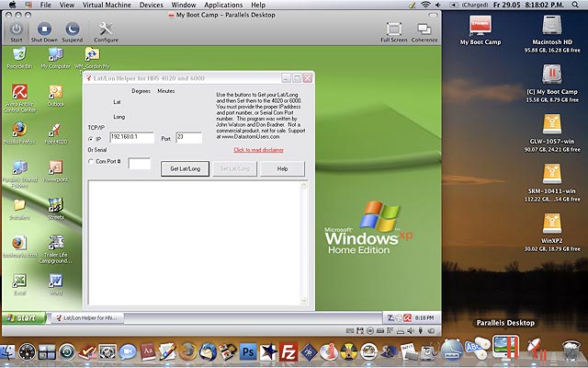Image resolution: width=588 pixels, height=368 pixels.
Task: Click the IP address input field
Action: 132,137
